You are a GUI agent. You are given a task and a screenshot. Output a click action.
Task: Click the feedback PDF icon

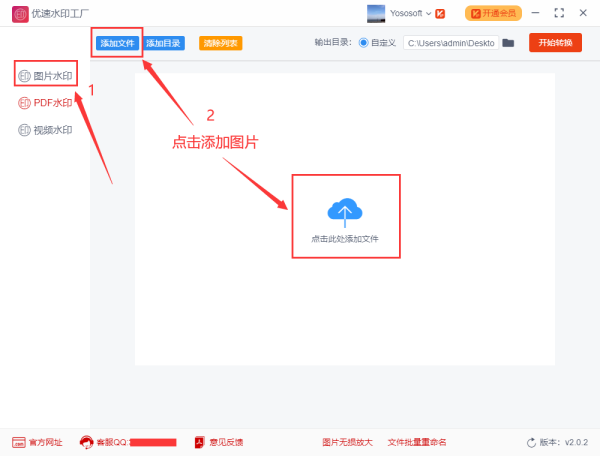click(199, 442)
